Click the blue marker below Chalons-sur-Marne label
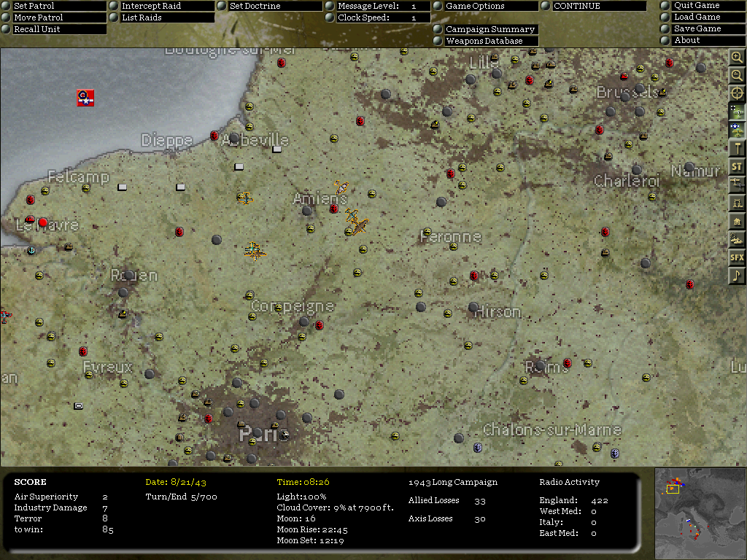This screenshot has width=747, height=560. click(x=478, y=448)
